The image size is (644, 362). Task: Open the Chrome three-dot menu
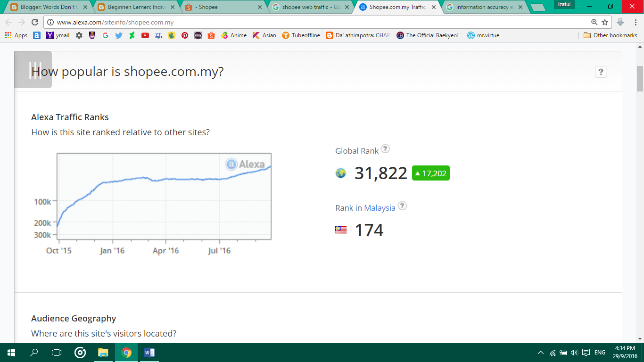pos(635,22)
